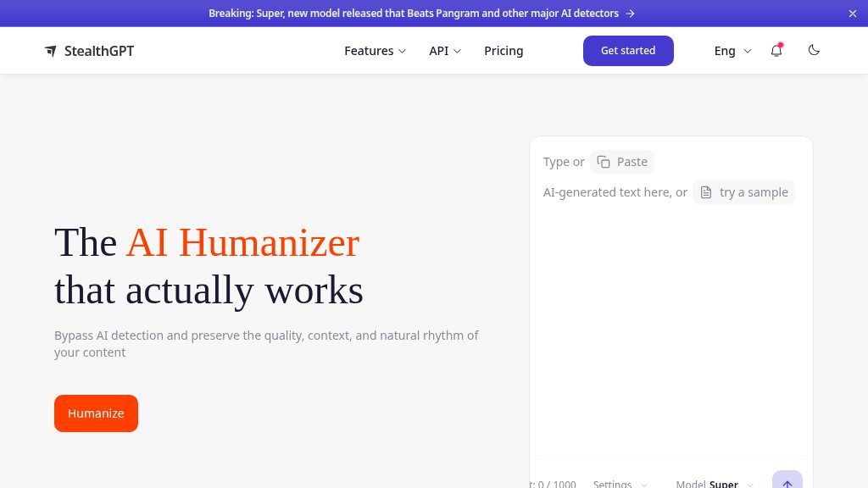The height and width of the screenshot is (488, 868).
Task: Click the submit arrow button
Action: click(787, 481)
